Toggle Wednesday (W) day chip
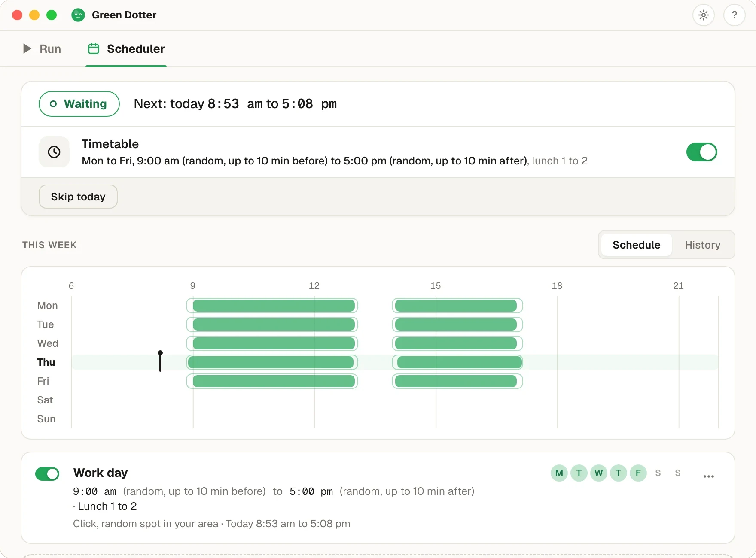The width and height of the screenshot is (756, 558). coord(599,473)
